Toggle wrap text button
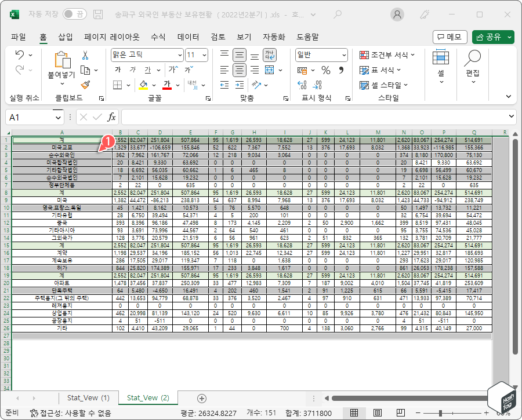Viewport: 522px width, 420px height. (x=270, y=55)
